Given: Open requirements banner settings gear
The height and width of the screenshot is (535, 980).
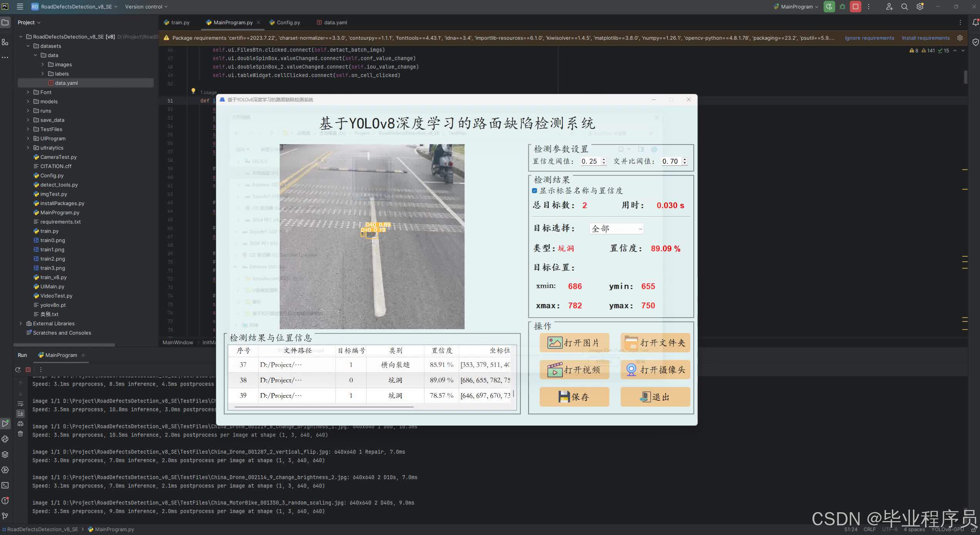Looking at the screenshot, I should point(960,38).
